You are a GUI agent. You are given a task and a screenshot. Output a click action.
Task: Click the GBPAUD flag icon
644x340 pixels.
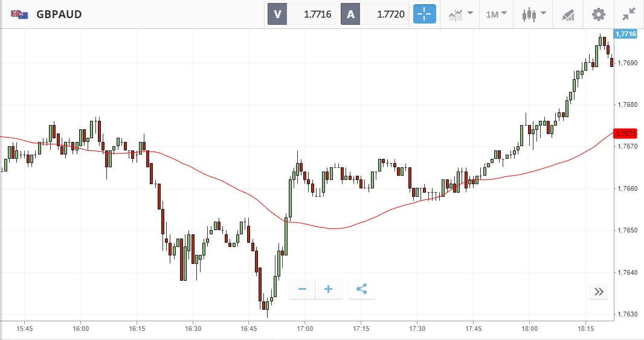(x=19, y=14)
